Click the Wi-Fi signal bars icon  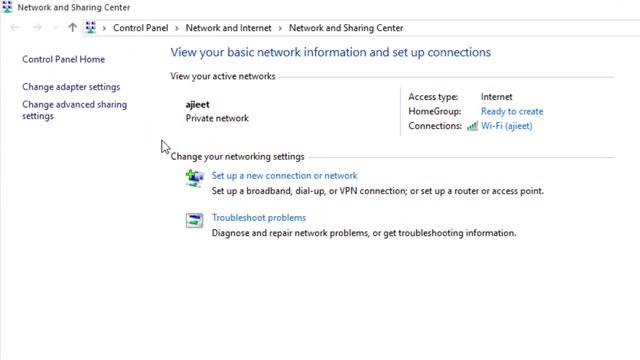coord(472,126)
